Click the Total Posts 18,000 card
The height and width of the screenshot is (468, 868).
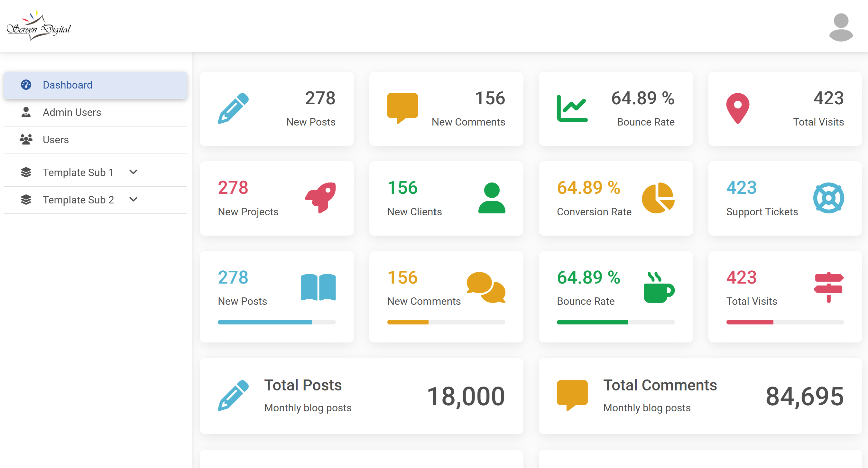click(361, 396)
